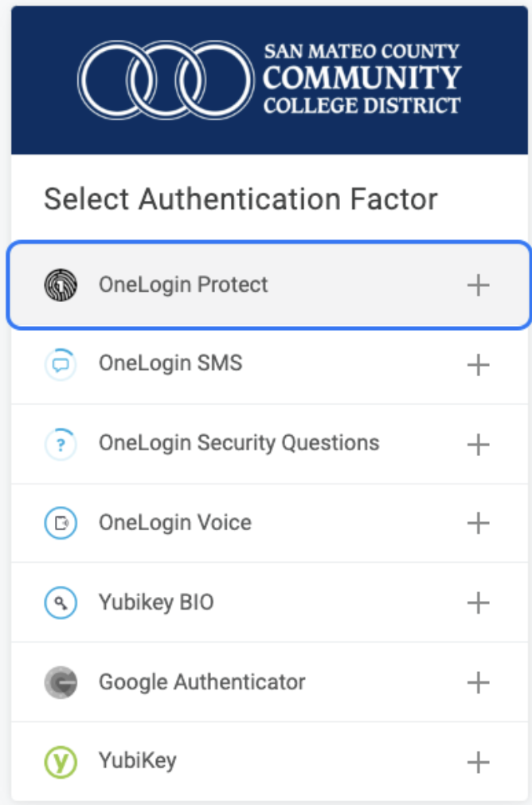Click the OneLogin SMS chat bubble icon
Viewport: 532px width, 805px height.
61,364
